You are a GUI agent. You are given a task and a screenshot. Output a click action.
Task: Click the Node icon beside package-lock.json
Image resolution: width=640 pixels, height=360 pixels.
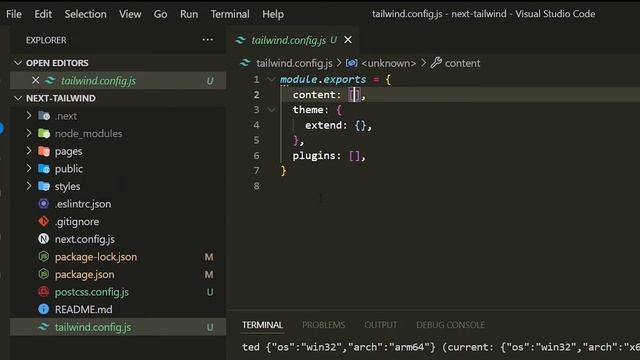pyautogui.click(x=44, y=256)
